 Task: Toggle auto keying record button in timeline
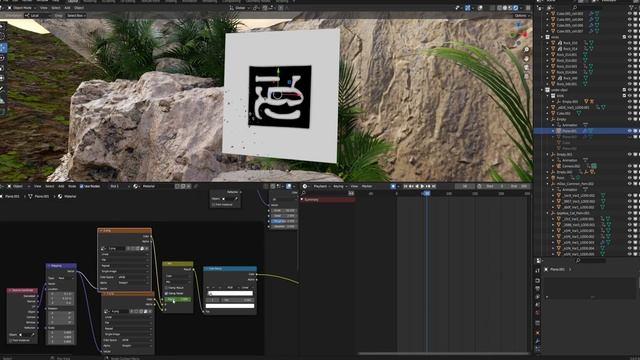click(393, 186)
